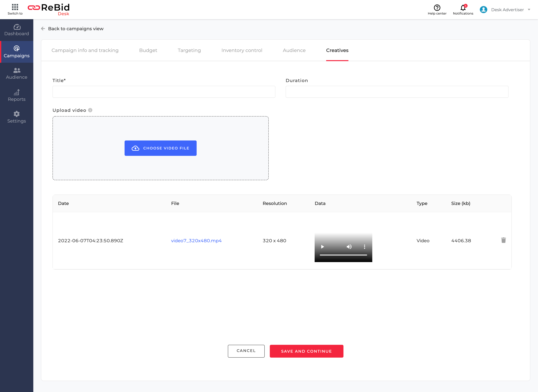538x392 pixels.
Task: Select the 4406.38 size value
Action: click(x=461, y=241)
